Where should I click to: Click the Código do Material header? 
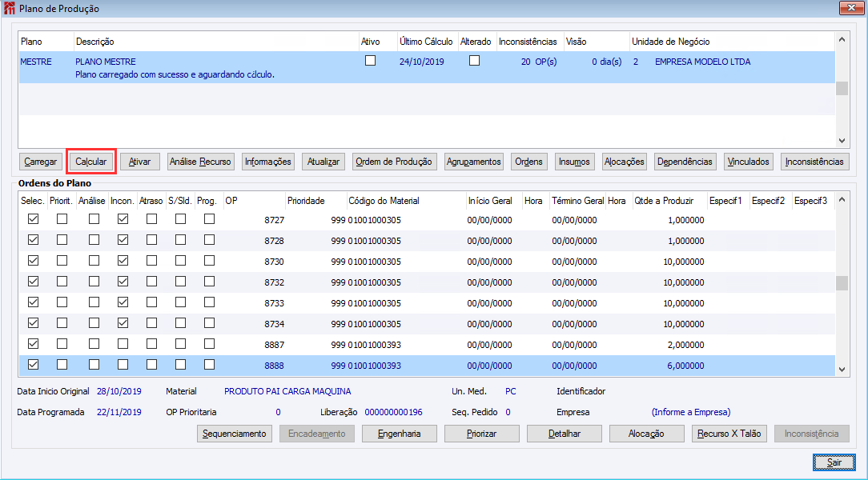click(406, 201)
